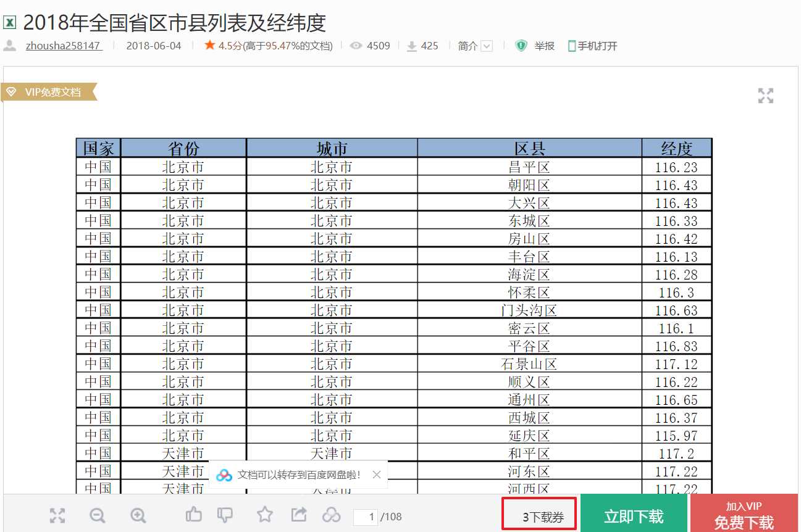Expand document to fullscreen via top-right arrows

tap(766, 96)
